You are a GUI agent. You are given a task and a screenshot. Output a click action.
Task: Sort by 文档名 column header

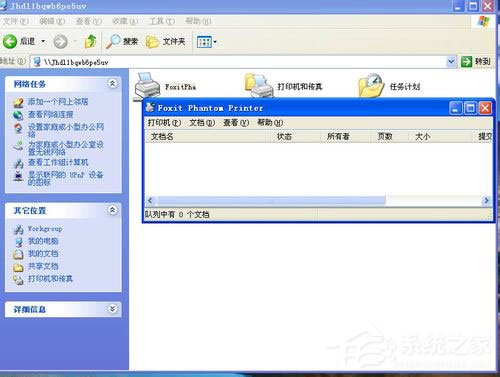(x=207, y=136)
